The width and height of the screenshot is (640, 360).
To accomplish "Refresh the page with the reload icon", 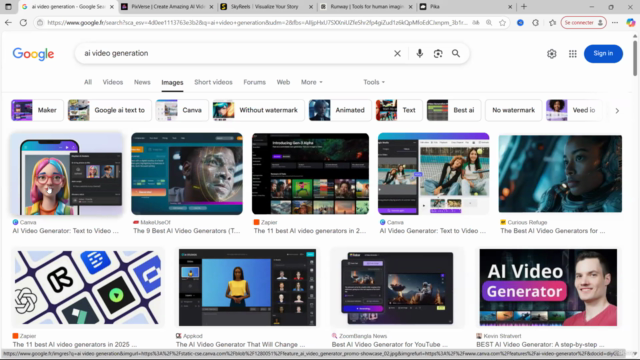I will tap(23, 23).
